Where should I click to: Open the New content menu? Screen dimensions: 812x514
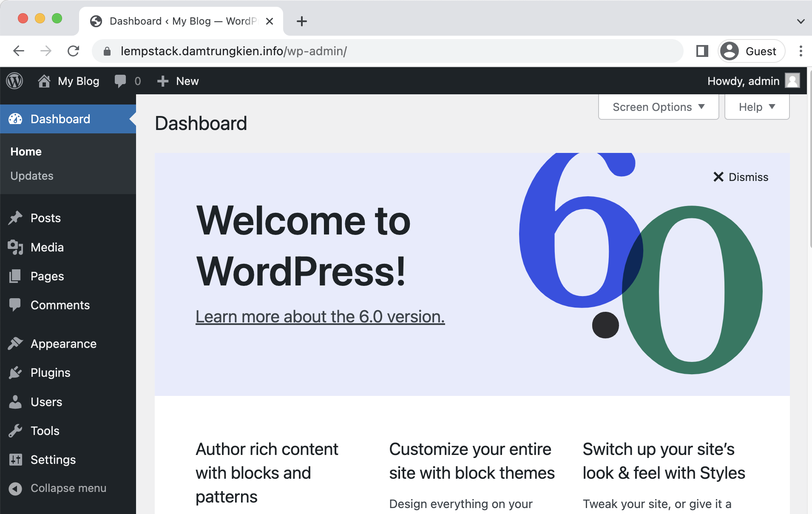point(178,81)
